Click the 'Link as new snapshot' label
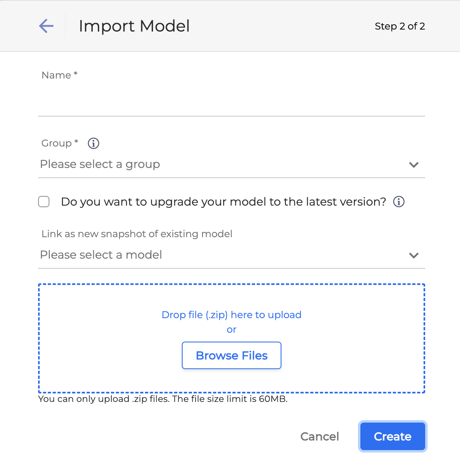Image resolution: width=460 pixels, height=476 pixels. click(137, 234)
